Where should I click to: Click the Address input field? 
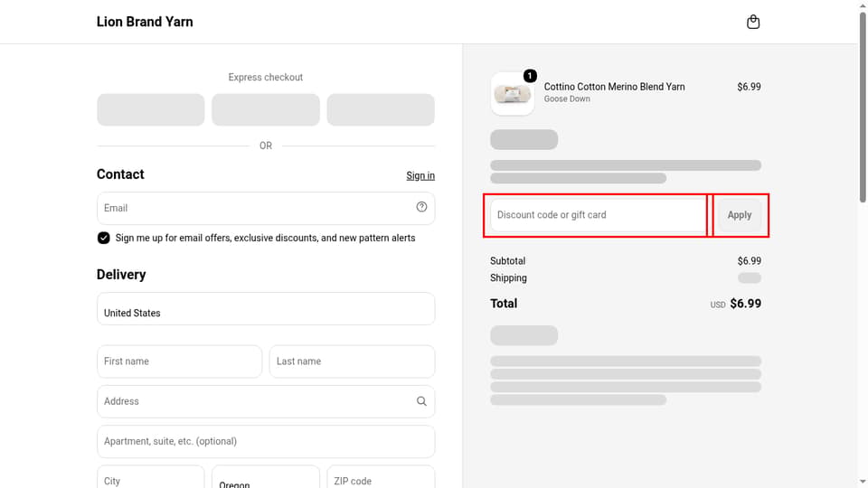(x=266, y=401)
